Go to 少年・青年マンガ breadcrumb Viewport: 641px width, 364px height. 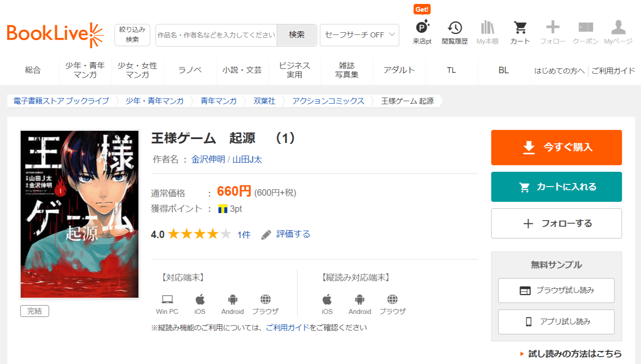(155, 101)
